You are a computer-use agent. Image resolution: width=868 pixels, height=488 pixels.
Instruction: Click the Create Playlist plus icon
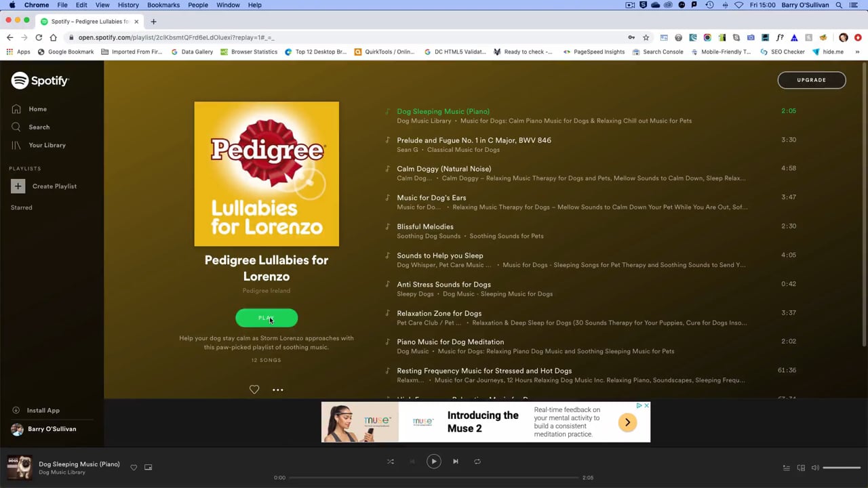point(18,186)
